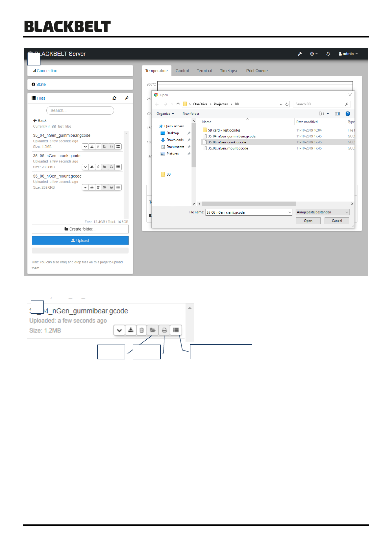
Task: Delete 35_06_nGen_crank.gcode with its trash icon
Action: (98, 167)
